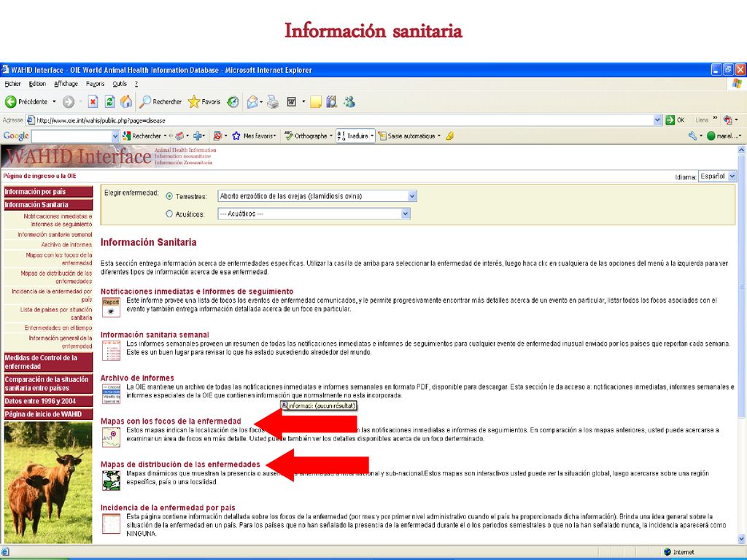Refresh the page using the green arrows icon

[x=109, y=101]
